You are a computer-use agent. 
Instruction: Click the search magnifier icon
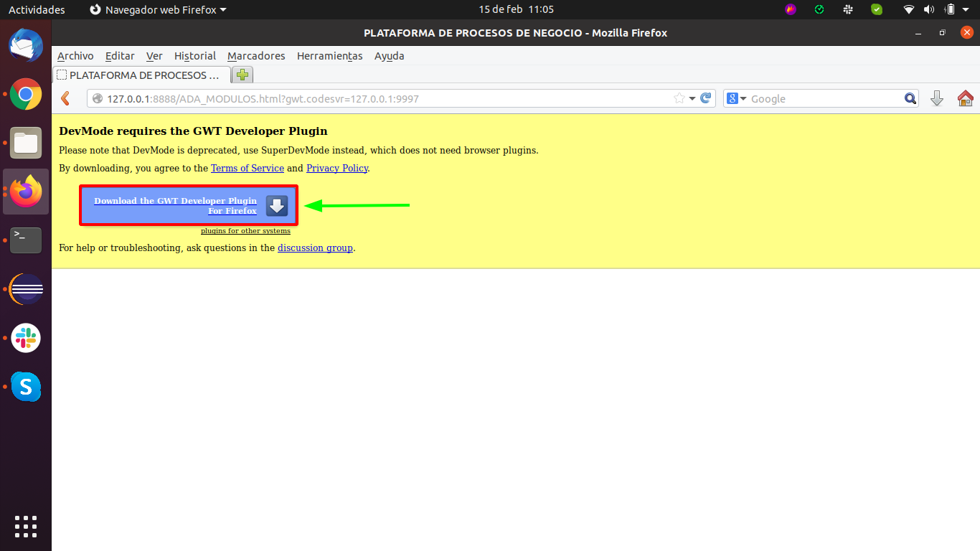pos(910,98)
